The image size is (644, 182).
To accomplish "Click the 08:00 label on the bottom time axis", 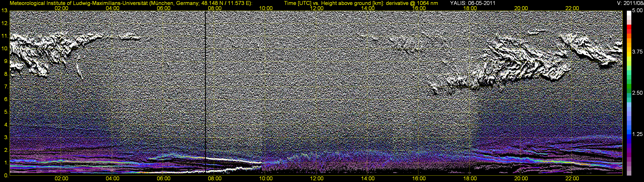I will [x=215, y=179].
